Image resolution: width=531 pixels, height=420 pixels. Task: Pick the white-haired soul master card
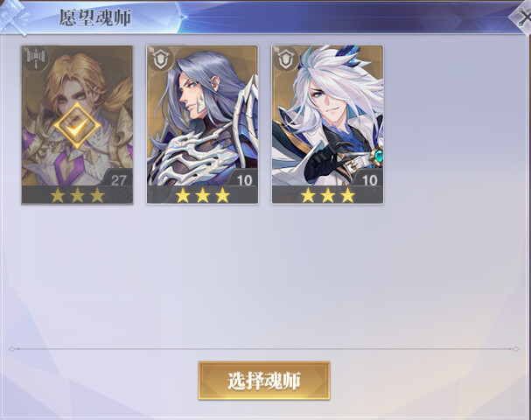327,125
